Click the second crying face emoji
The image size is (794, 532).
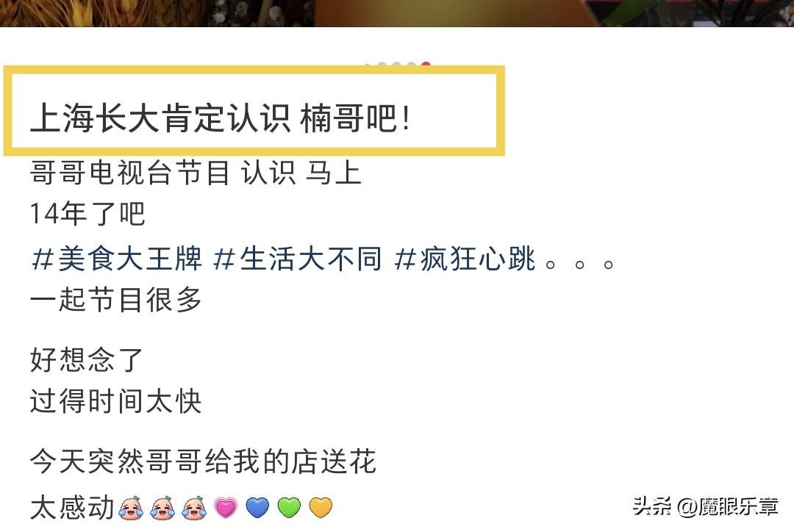pyautogui.click(x=162, y=508)
